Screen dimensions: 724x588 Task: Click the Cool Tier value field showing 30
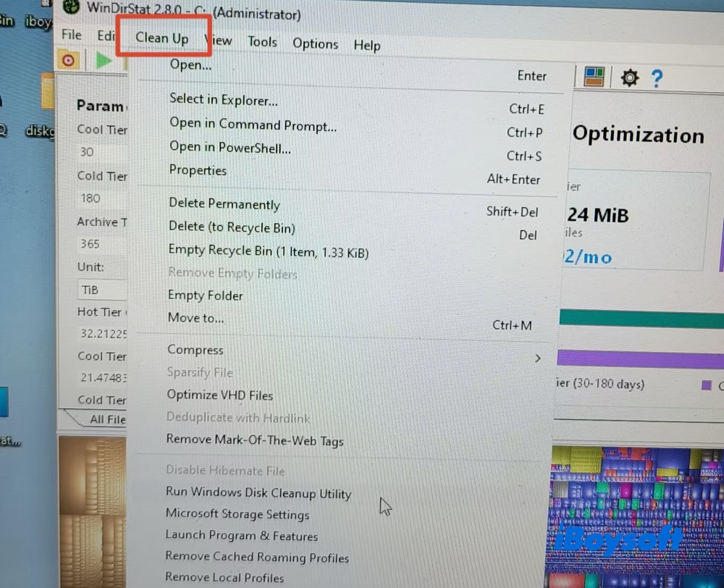101,152
